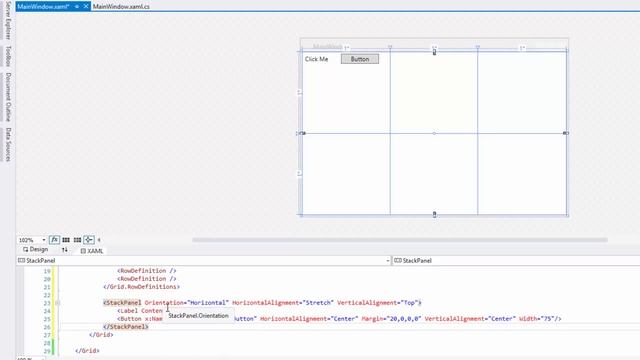The height and width of the screenshot is (360, 640).
Task: Click the top center resize handle of grid
Action: [434, 52]
